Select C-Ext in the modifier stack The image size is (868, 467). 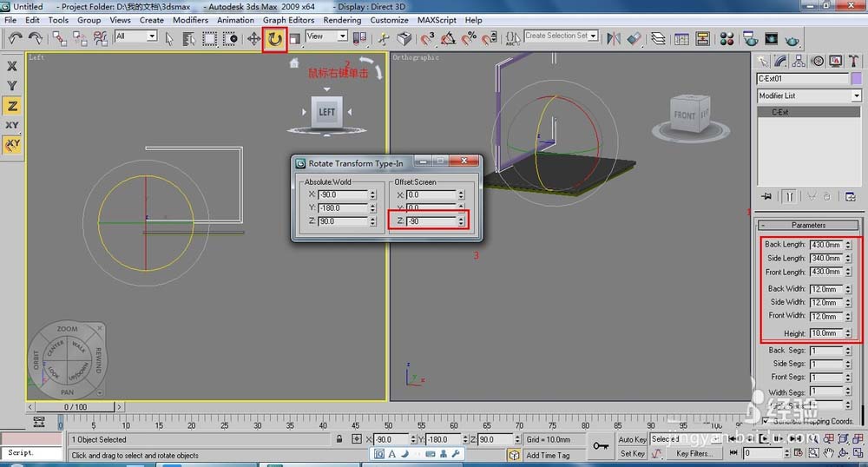click(x=809, y=112)
